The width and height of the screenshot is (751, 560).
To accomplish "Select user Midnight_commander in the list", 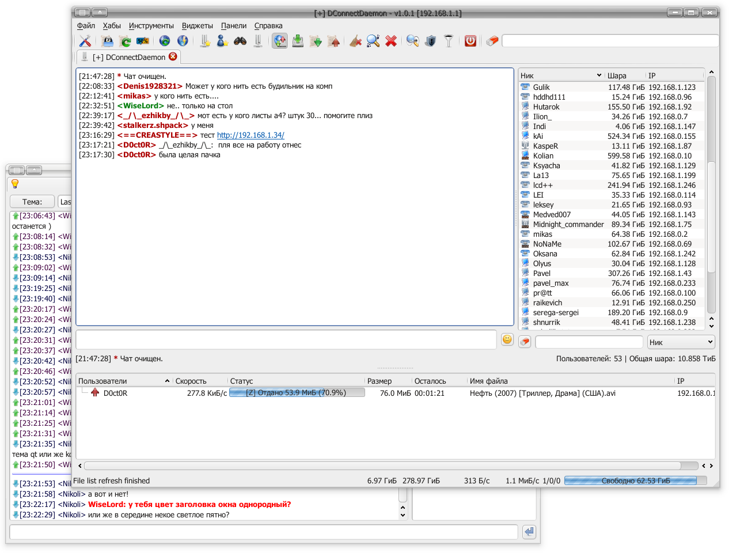I will pos(612,224).
